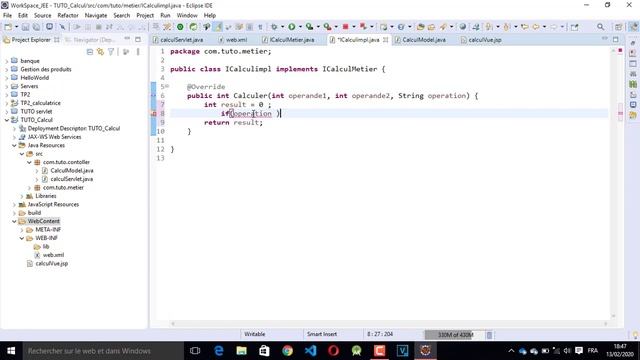The height and width of the screenshot is (360, 640).
Task: Click the green Run button icon
Action: (291, 27)
